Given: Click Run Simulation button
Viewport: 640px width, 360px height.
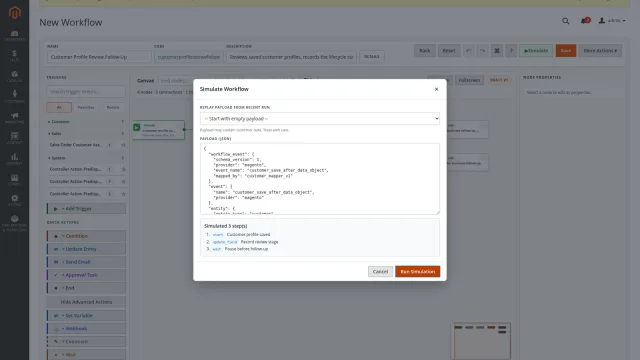Looking at the screenshot, I should 418,271.
